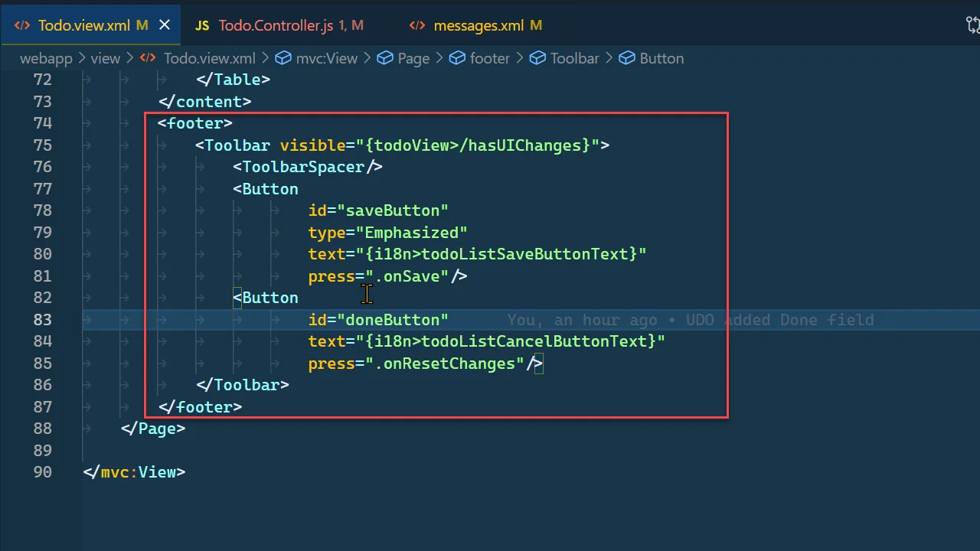Click the XML icon on messages.xml tab
The height and width of the screenshot is (551, 980).
417,25
